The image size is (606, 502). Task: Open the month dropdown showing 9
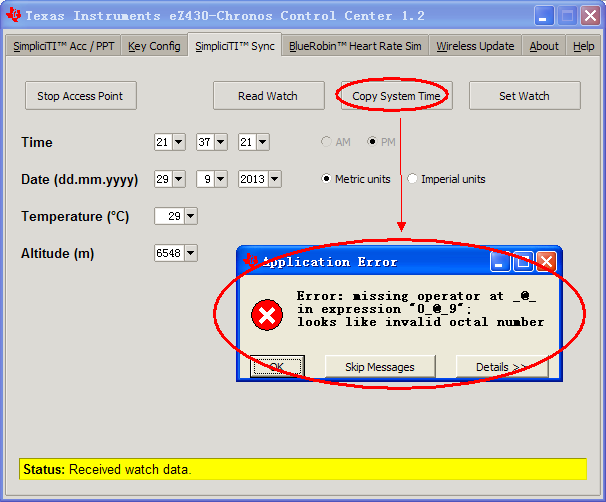[221, 179]
